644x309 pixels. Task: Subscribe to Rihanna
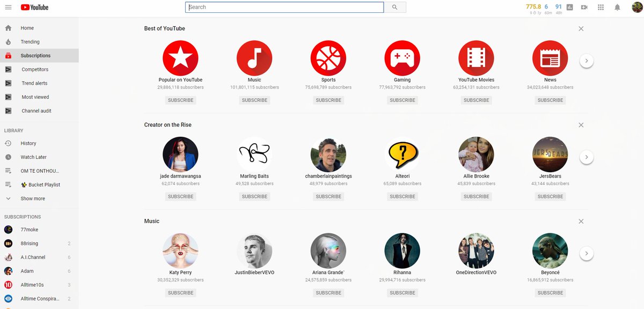point(402,293)
